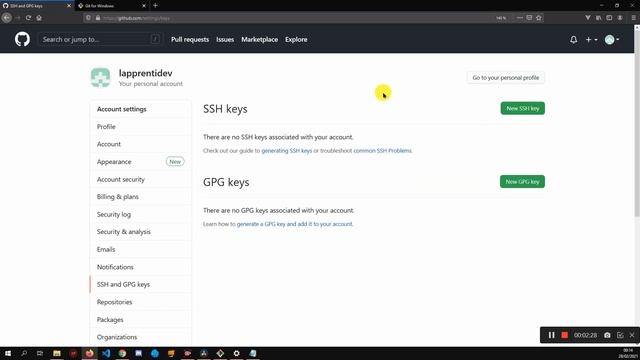Focus the Search or jump to field
The width and height of the screenshot is (640, 360).
tap(100, 40)
